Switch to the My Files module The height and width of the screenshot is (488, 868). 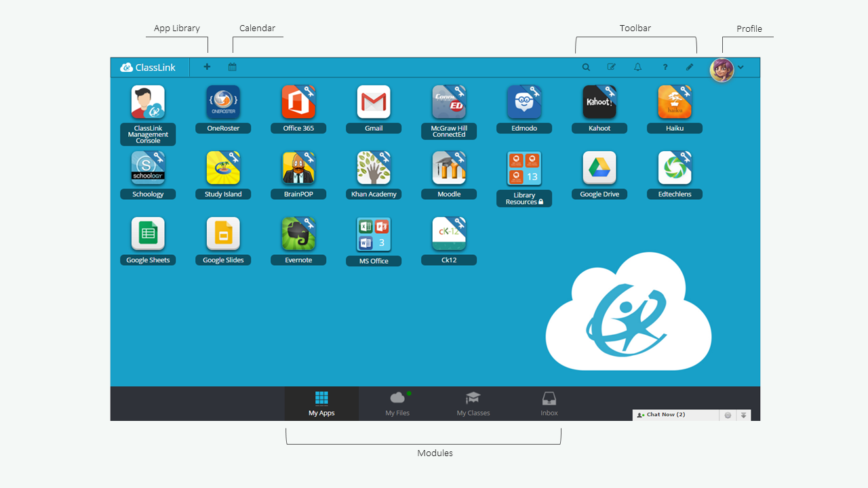point(397,404)
